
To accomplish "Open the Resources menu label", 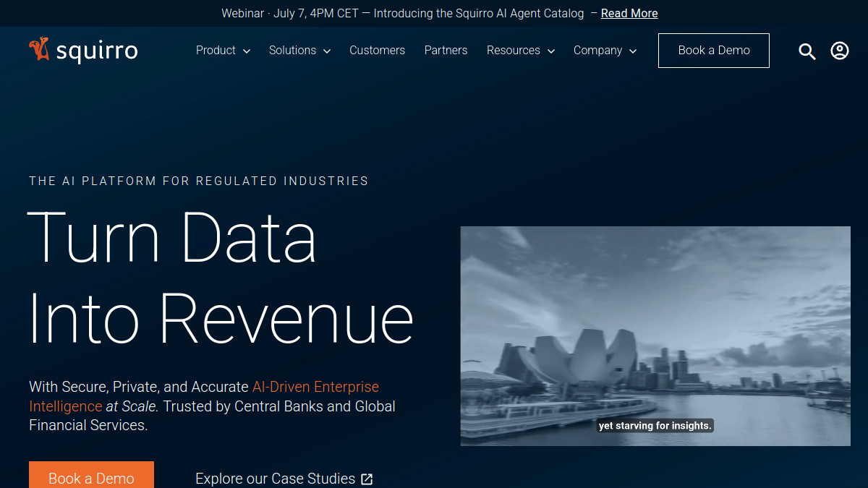I will tap(514, 51).
